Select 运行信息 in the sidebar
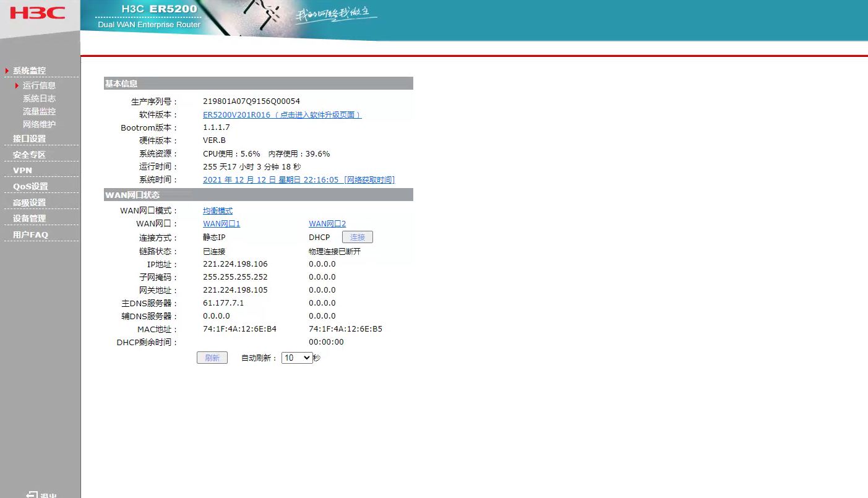This screenshot has width=868, height=498. click(x=40, y=85)
